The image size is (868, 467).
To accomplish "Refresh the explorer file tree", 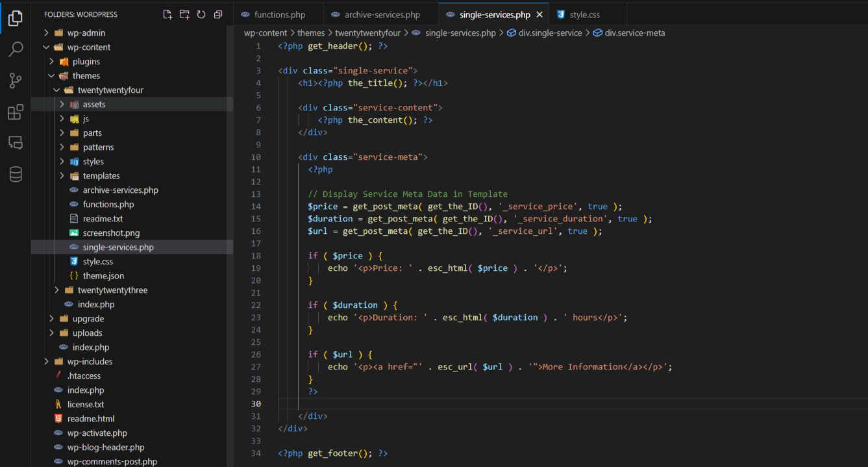I will [201, 14].
